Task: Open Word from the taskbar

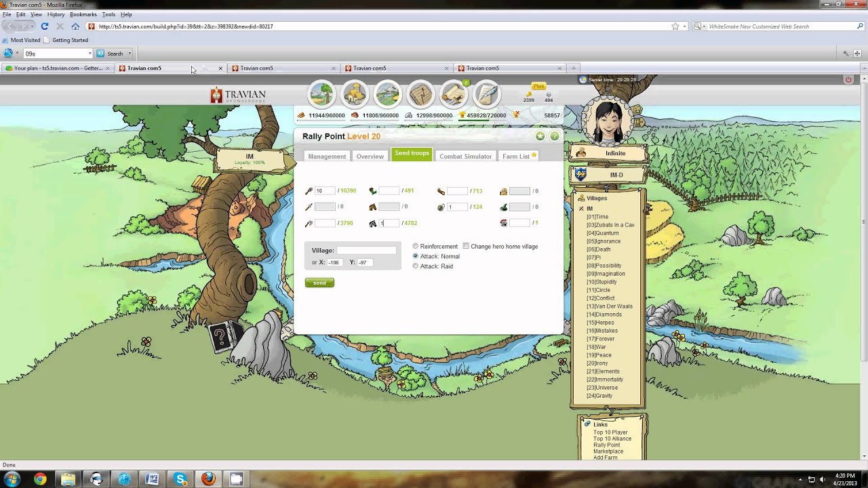Action: [152, 479]
